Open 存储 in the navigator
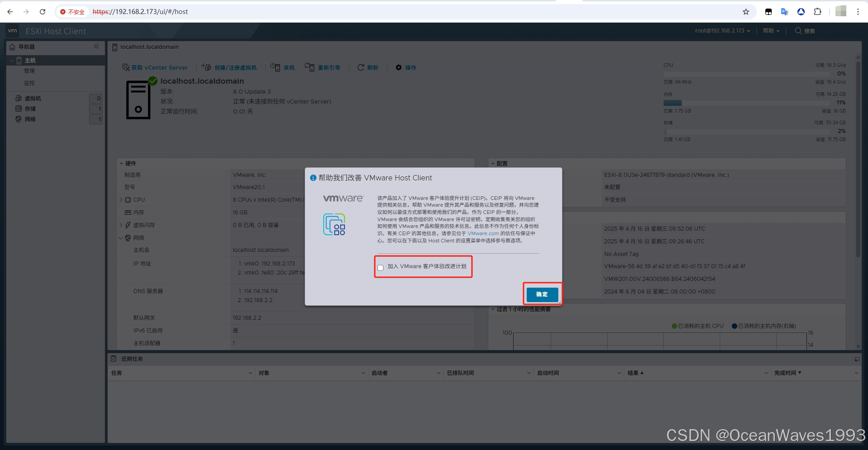This screenshot has width=868, height=450. 30,109
